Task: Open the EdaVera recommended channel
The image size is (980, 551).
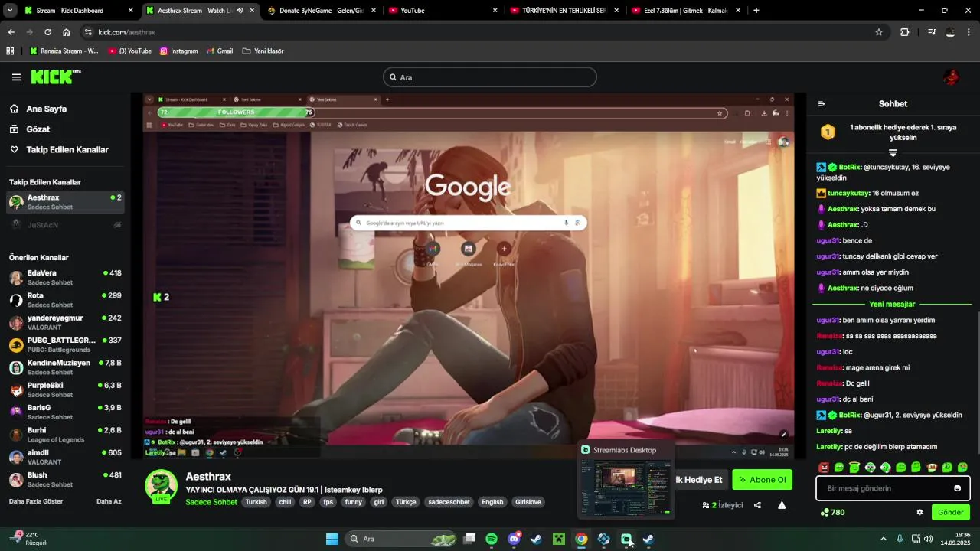Action: coord(65,277)
